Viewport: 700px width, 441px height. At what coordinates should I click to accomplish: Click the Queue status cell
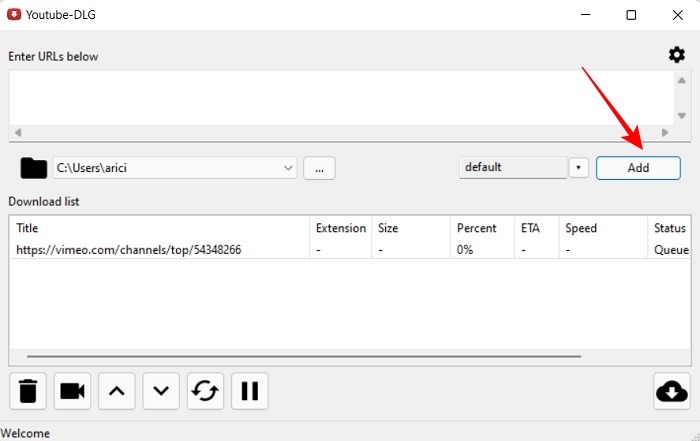[671, 250]
